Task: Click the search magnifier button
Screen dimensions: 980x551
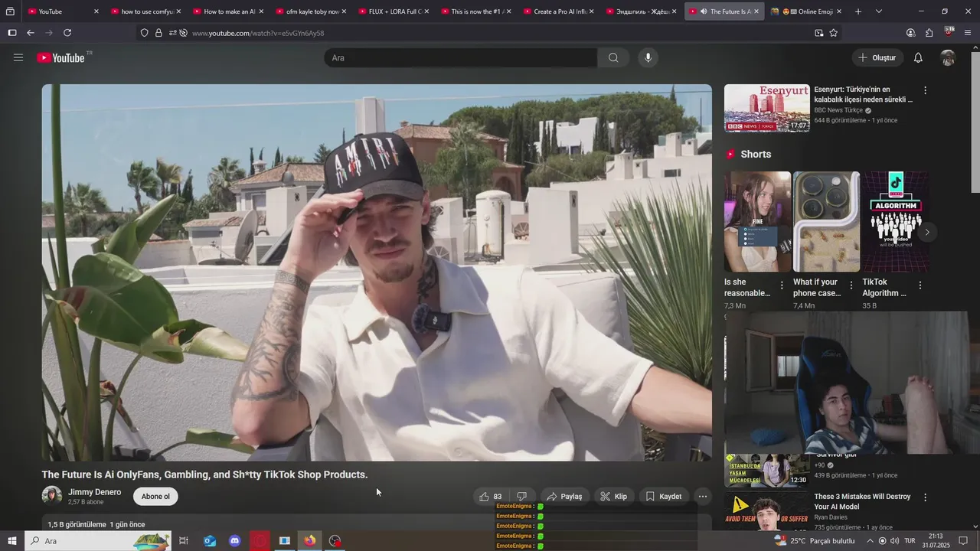Action: [613, 57]
